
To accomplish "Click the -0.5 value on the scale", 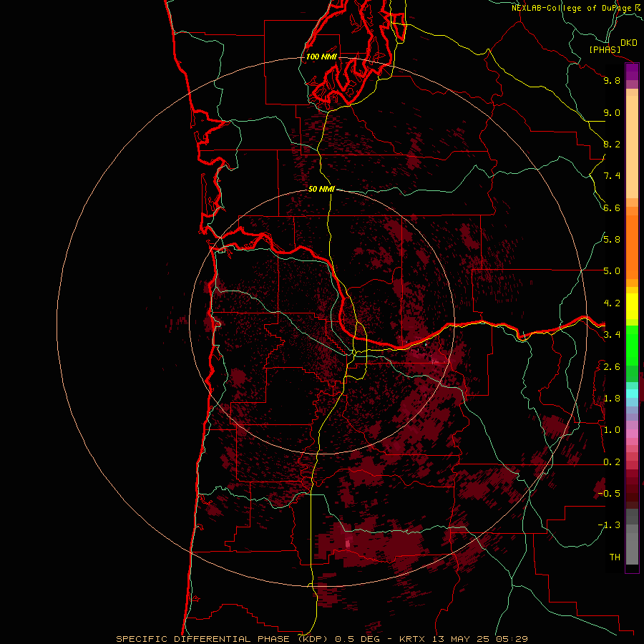I will point(610,494).
